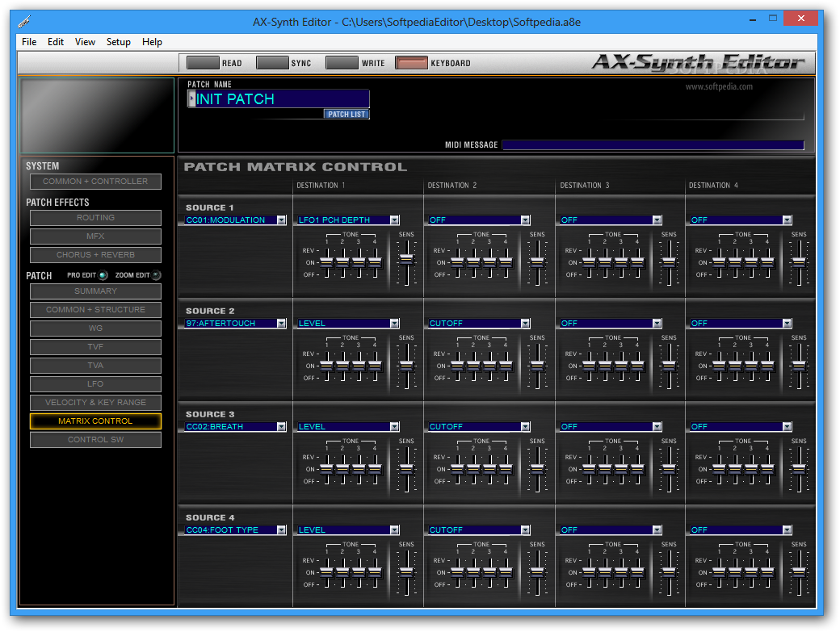Toggle Source 1 Destination 3 tone 3 switch
Screen dimensions: 840x632
621,262
